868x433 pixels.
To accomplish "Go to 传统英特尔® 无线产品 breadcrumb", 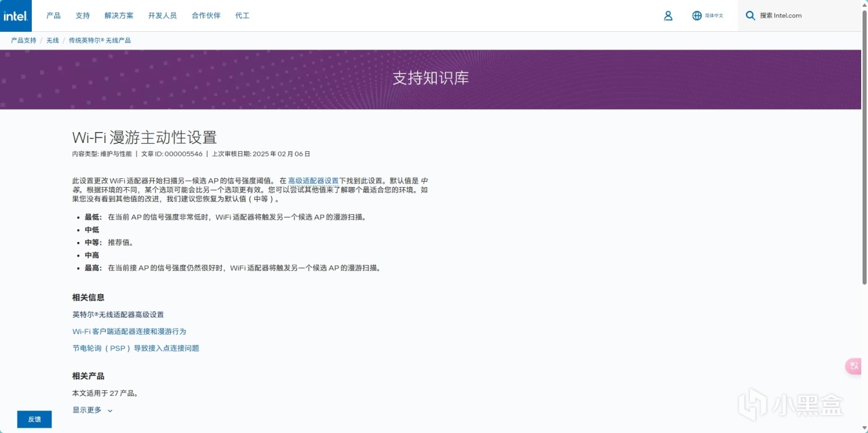I will tap(100, 41).
